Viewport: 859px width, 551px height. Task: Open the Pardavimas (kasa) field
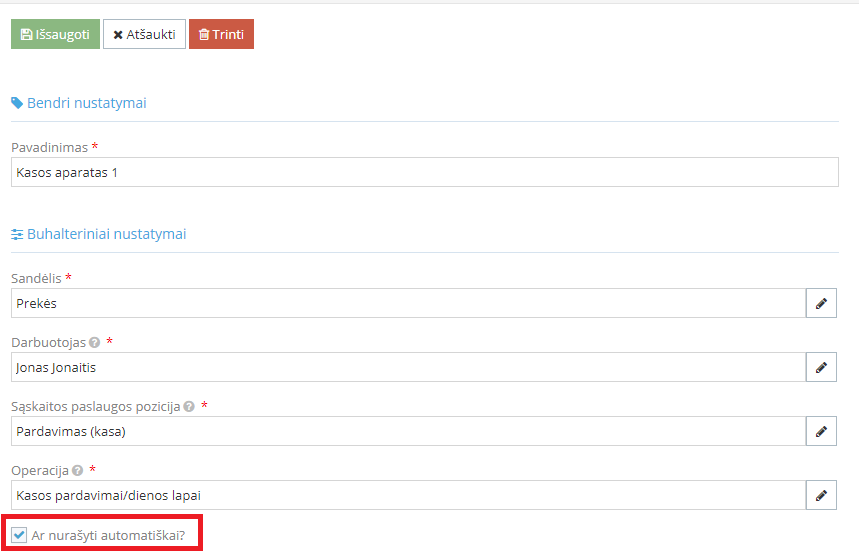407,431
